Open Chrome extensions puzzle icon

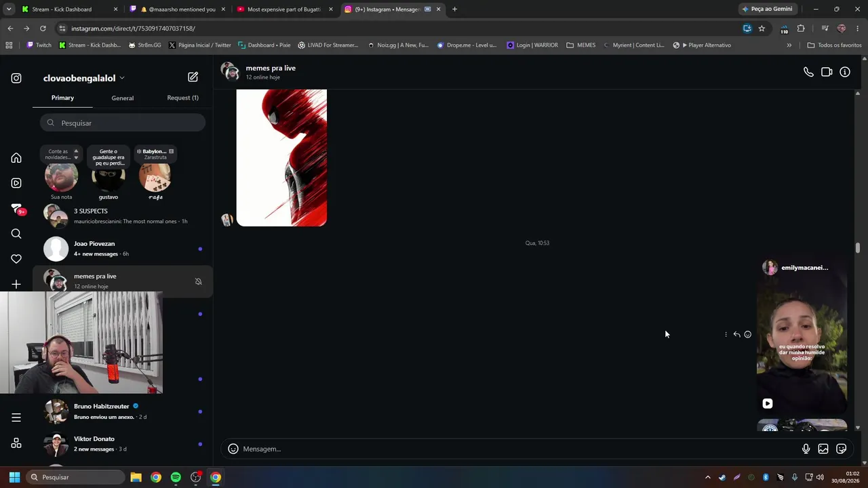tap(801, 28)
